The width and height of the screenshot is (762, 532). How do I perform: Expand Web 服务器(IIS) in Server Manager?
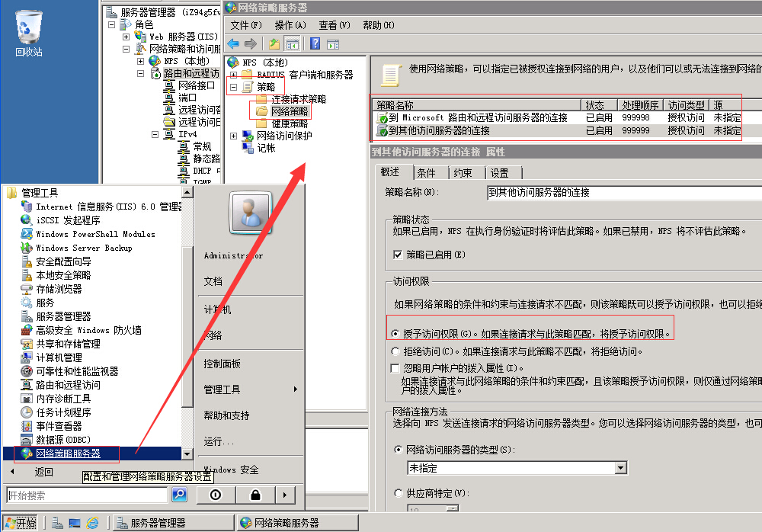(126, 37)
